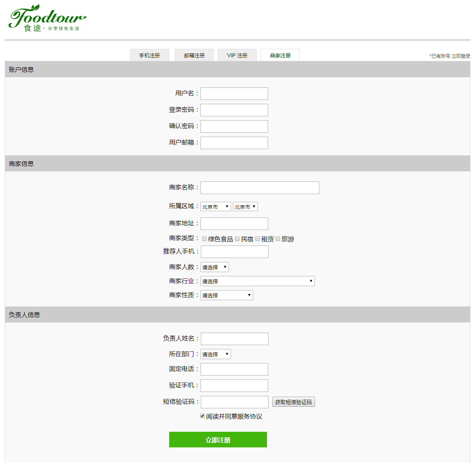Screen dimensions: 476x463
Task: Click the 立即登录 link
Action: [x=461, y=56]
